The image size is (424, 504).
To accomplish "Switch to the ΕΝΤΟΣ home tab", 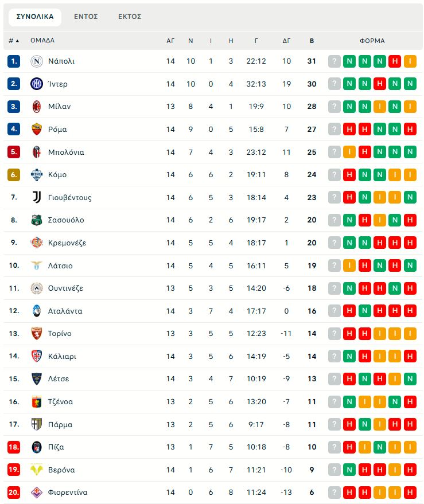I will click(x=86, y=17).
